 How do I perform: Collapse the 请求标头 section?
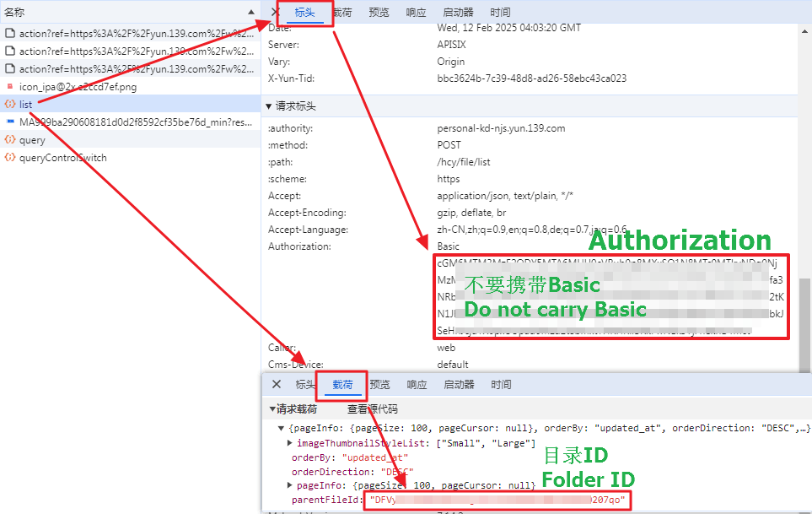coord(269,106)
